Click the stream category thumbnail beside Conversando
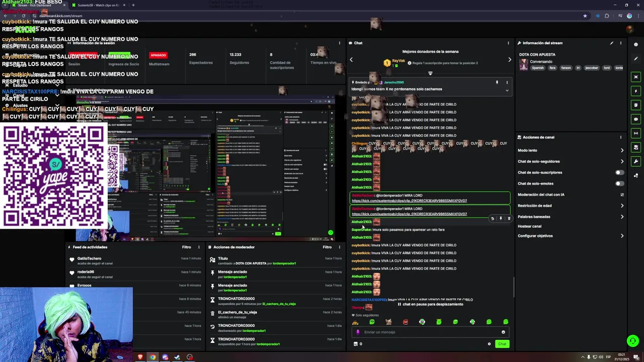The width and height of the screenshot is (644, 362). (x=524, y=64)
